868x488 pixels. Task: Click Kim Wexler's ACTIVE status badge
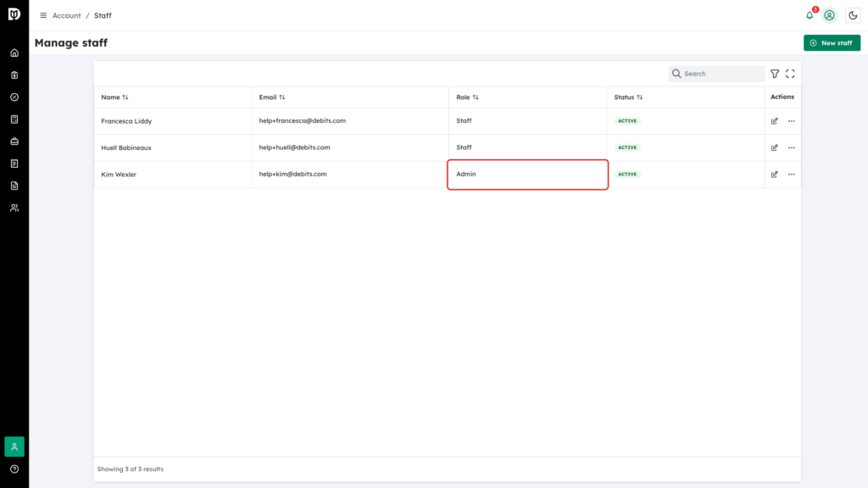627,175
